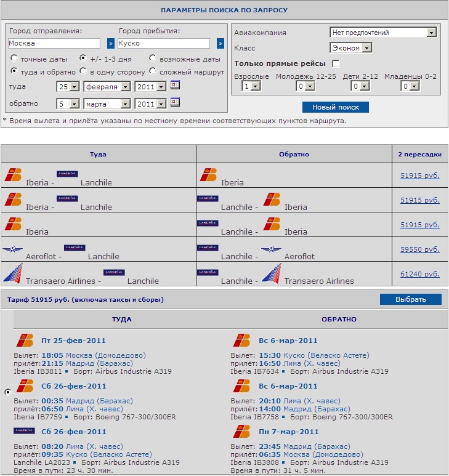This screenshot has height=476, width=449.
Task: Open calendar picker for departure date
Action: (x=174, y=86)
